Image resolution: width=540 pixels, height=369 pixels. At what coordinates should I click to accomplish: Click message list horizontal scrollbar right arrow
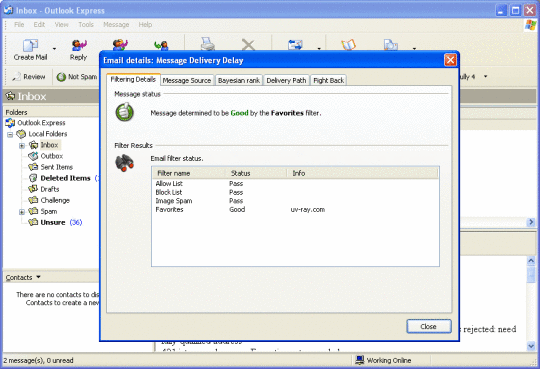(x=531, y=222)
